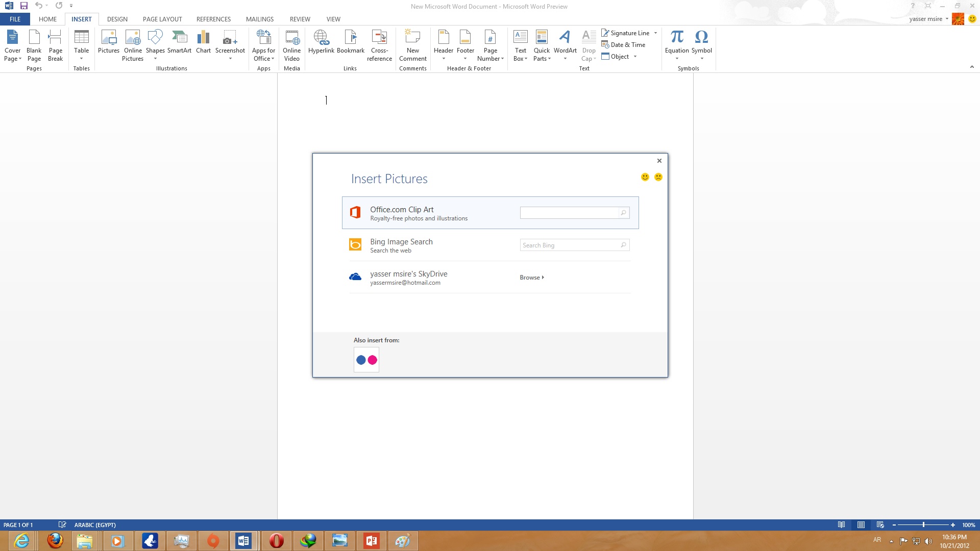Image resolution: width=980 pixels, height=551 pixels.
Task: Open Internet Explorer from the taskbar
Action: (x=21, y=541)
